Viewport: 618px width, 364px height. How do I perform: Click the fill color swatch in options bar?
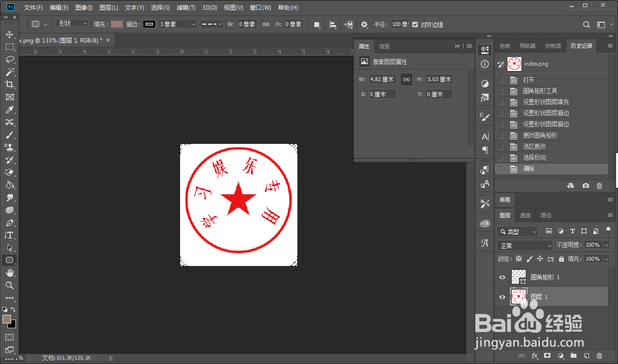[x=116, y=24]
